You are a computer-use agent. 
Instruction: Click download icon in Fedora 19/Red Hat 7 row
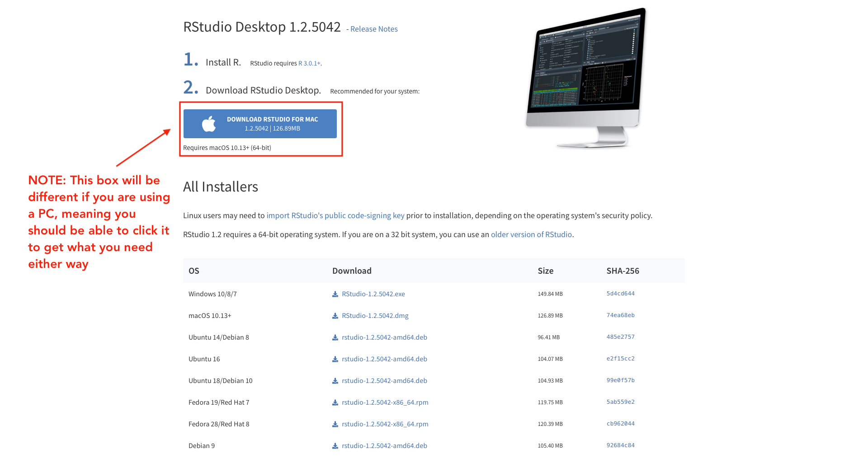[335, 402]
